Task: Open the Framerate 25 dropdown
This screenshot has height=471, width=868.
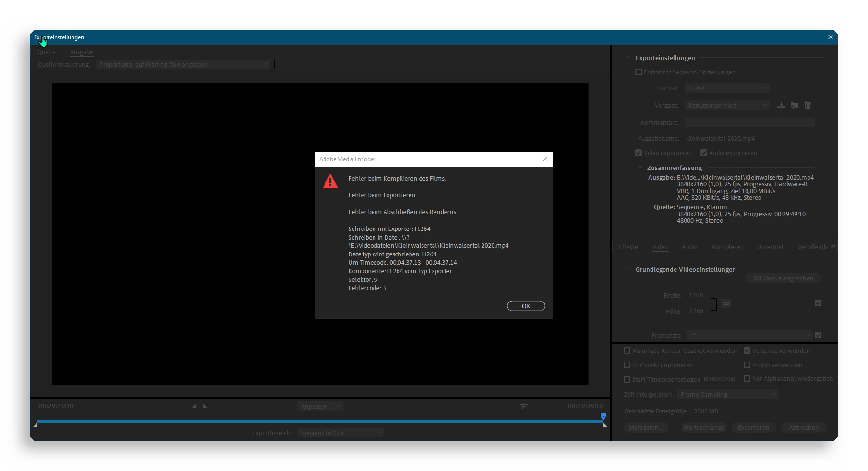Action: coord(750,335)
